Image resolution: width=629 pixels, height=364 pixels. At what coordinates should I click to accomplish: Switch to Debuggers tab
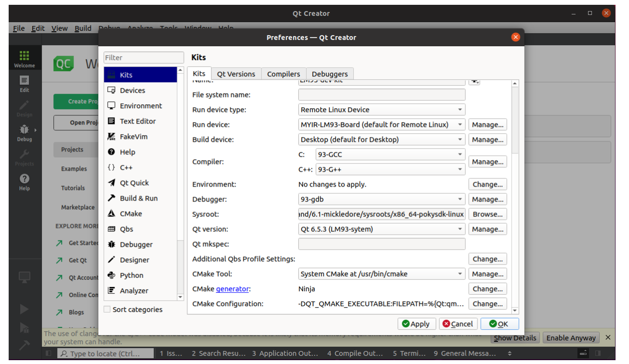330,74
